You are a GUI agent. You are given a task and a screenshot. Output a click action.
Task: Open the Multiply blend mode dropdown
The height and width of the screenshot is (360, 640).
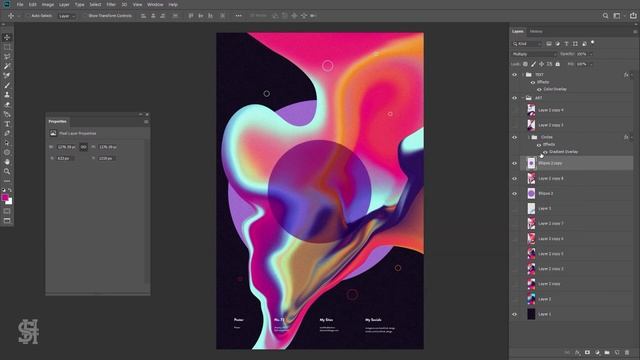click(x=534, y=54)
